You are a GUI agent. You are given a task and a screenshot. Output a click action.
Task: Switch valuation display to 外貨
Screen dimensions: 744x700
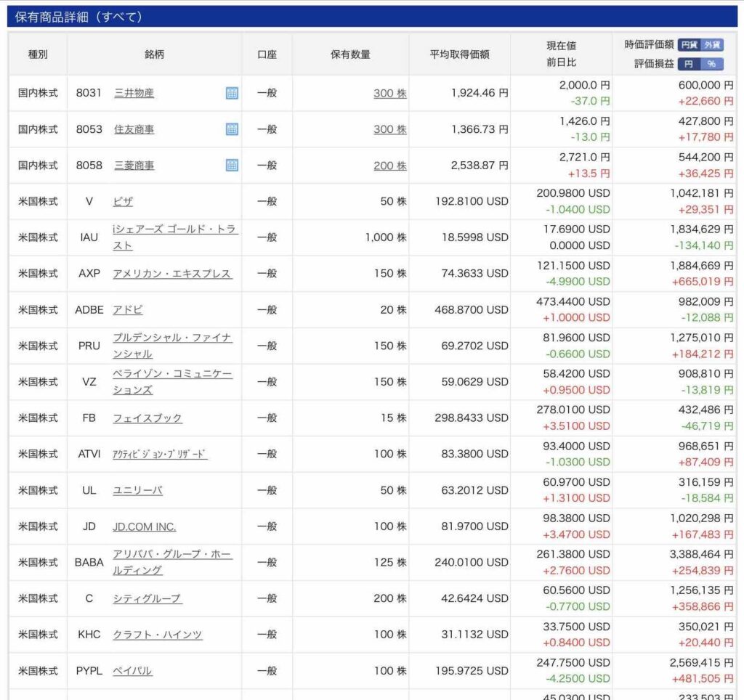tap(712, 45)
